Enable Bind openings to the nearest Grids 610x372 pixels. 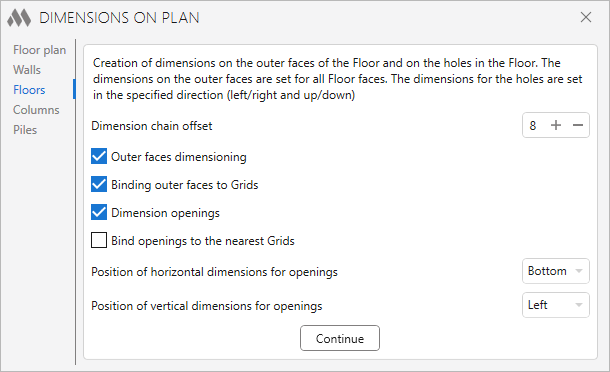[x=99, y=240]
